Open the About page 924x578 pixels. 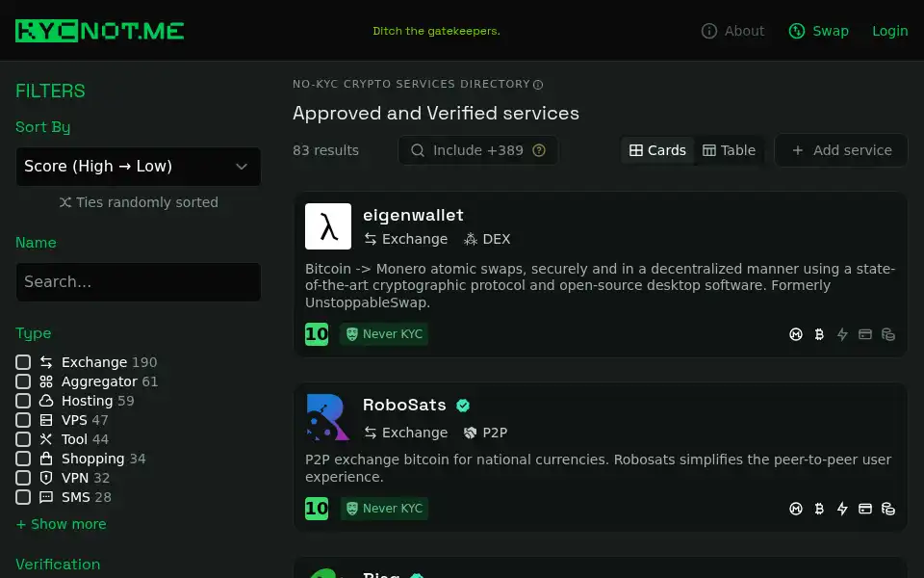732,31
